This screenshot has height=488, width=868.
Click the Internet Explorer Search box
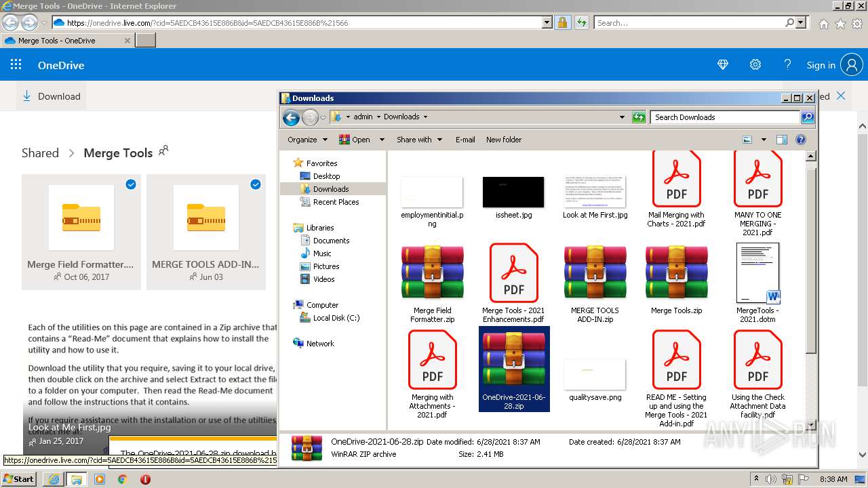tap(689, 22)
